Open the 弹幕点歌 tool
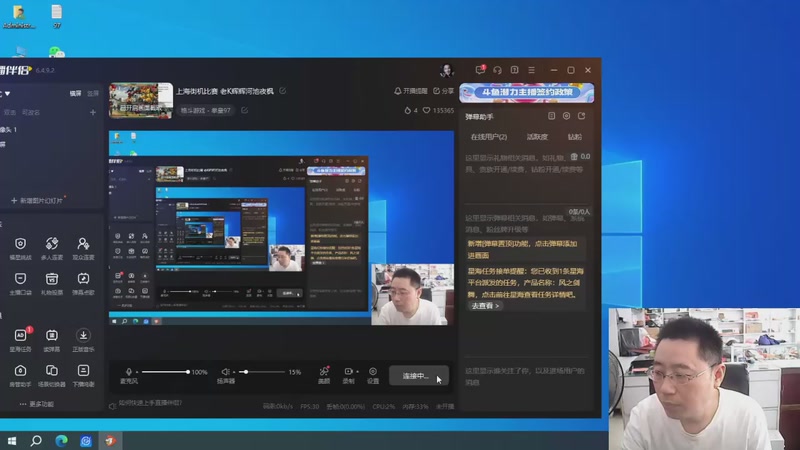This screenshot has height=450, width=800. (x=83, y=284)
